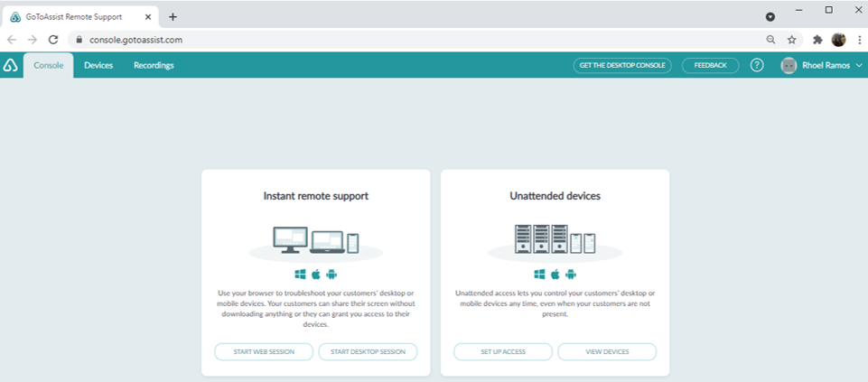Image resolution: width=868 pixels, height=382 pixels.
Task: Click the Instant remote support heading
Action: pyautogui.click(x=316, y=196)
